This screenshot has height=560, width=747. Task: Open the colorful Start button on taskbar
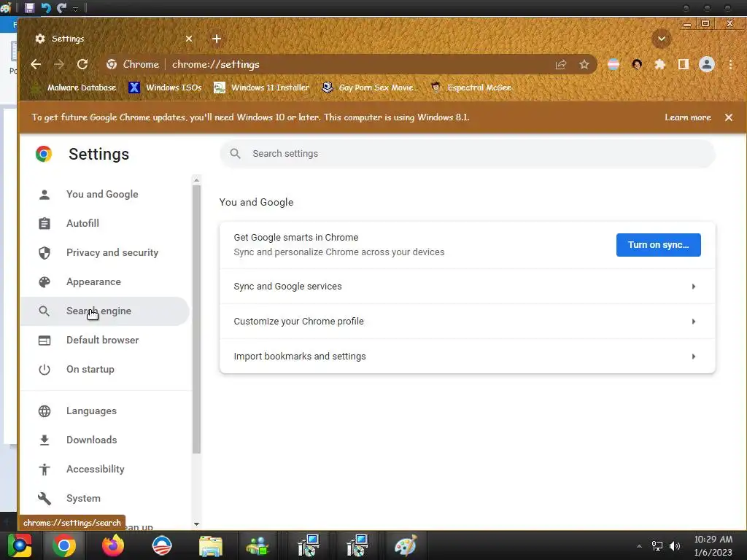(x=19, y=545)
